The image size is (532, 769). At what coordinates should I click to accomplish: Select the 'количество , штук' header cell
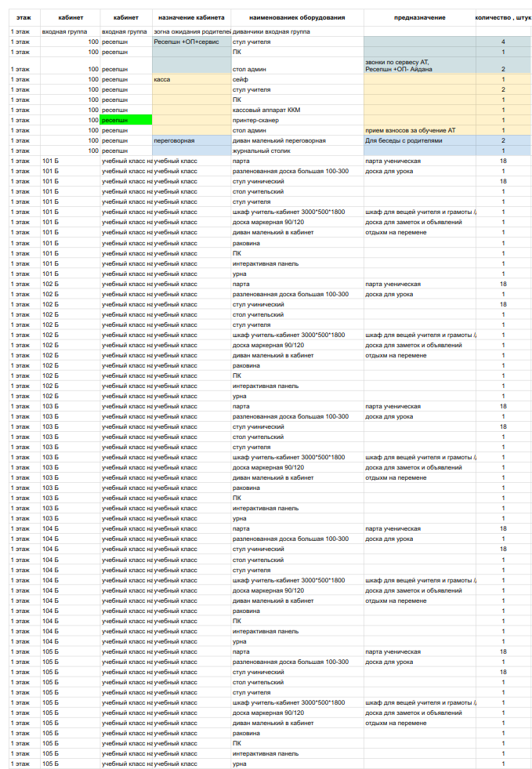pyautogui.click(x=503, y=18)
